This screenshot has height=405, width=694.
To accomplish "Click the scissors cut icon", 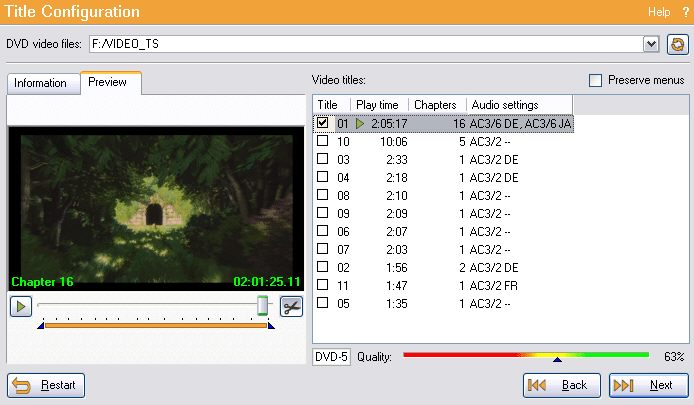I will click(x=291, y=306).
